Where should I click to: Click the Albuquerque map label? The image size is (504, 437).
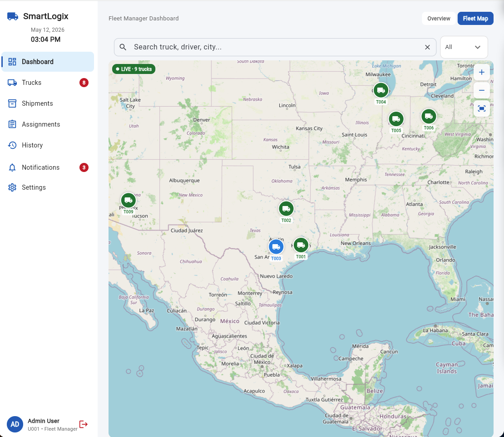184,181
